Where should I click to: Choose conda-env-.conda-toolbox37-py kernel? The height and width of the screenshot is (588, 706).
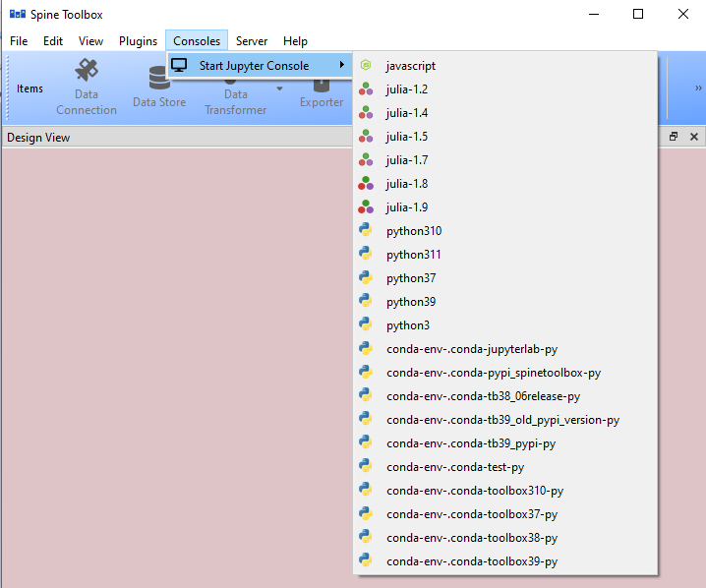(x=504, y=514)
